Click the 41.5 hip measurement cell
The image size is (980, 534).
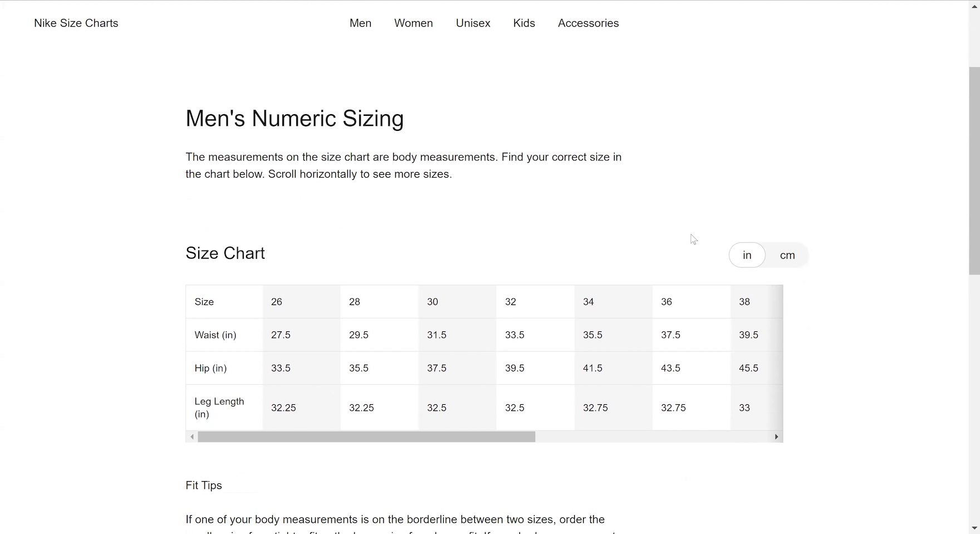(x=592, y=368)
